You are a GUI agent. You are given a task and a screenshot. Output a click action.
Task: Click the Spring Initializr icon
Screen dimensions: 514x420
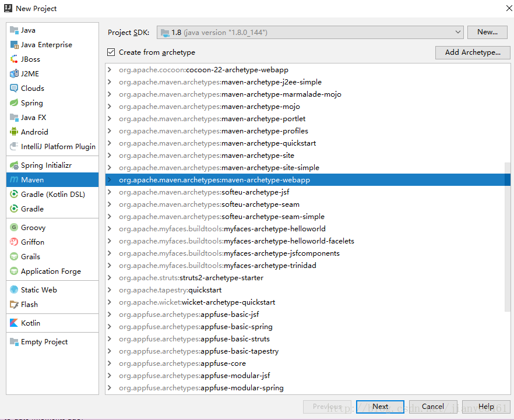click(x=14, y=165)
